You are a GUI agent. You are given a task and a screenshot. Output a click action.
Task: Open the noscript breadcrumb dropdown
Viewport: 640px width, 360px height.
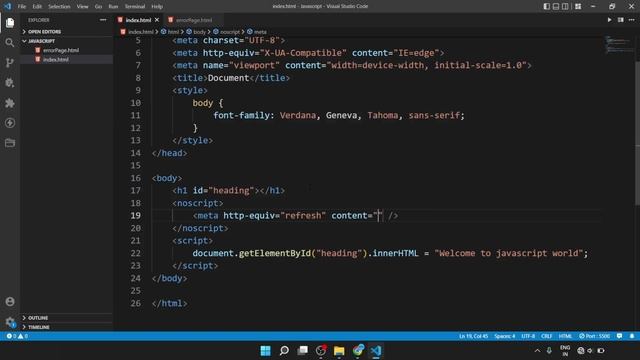227,31
